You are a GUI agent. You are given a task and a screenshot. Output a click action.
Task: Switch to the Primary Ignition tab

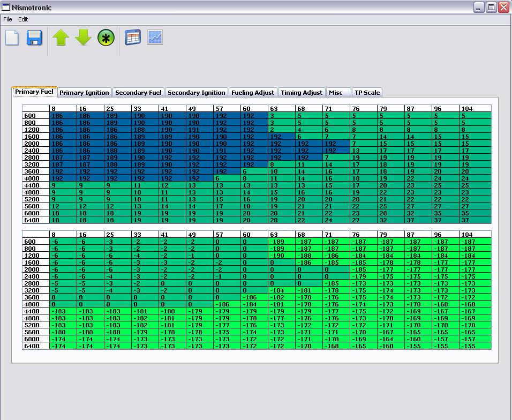84,93
